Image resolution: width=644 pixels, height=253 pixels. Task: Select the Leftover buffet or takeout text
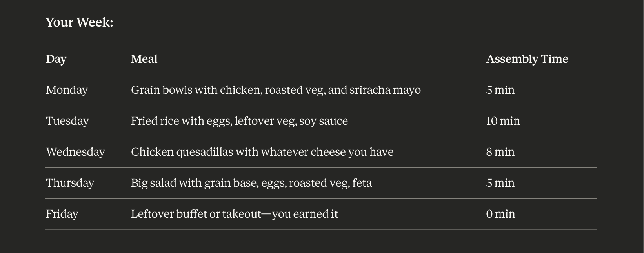tap(234, 214)
